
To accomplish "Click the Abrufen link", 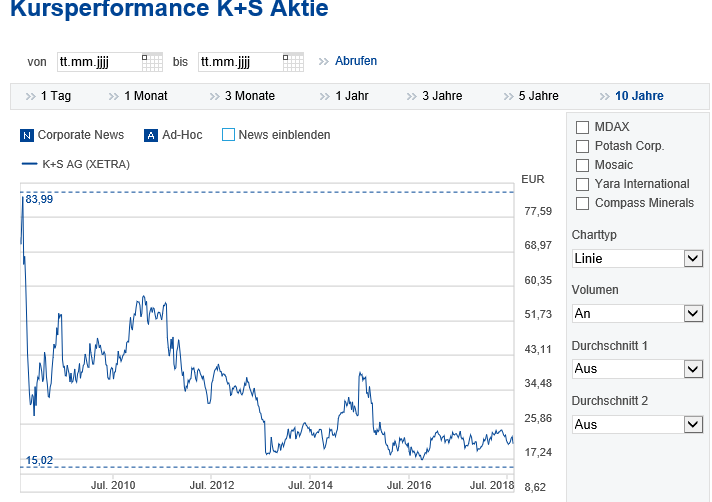I will [x=356, y=62].
